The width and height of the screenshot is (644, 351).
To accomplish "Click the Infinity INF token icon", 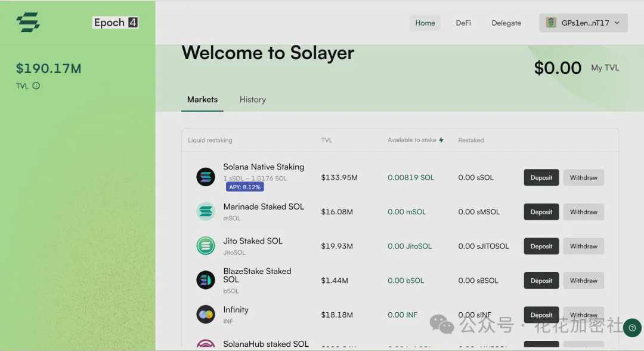I will pos(205,315).
